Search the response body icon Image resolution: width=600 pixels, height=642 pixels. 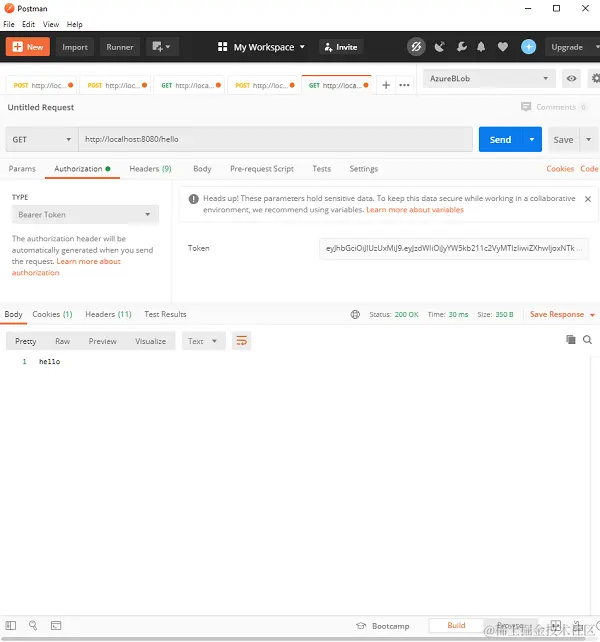pyautogui.click(x=587, y=340)
